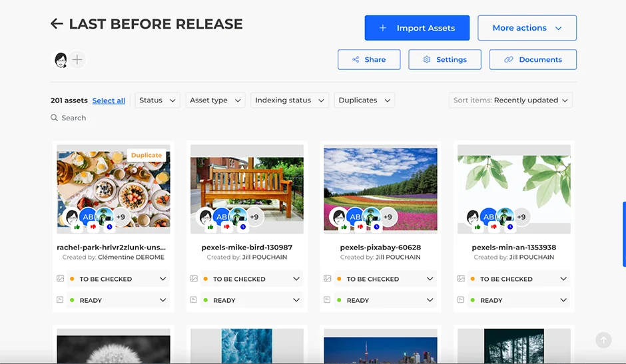The image size is (626, 364).
Task: Click thumbs-up icon on rachel-park image
Action: [77, 227]
